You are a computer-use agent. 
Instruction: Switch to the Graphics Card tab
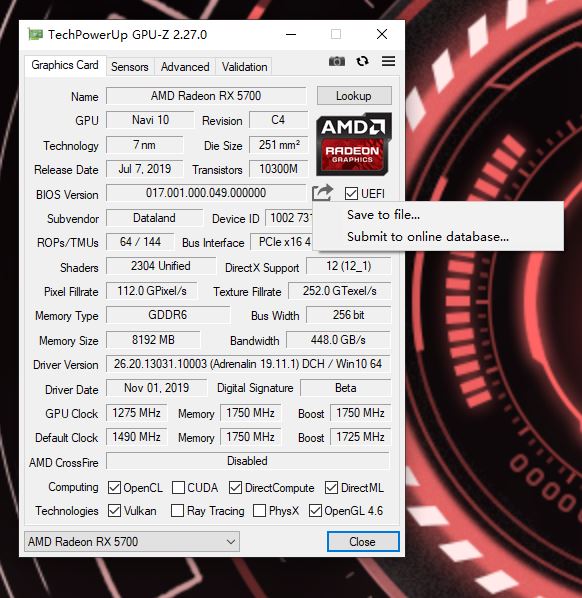pyautogui.click(x=65, y=66)
